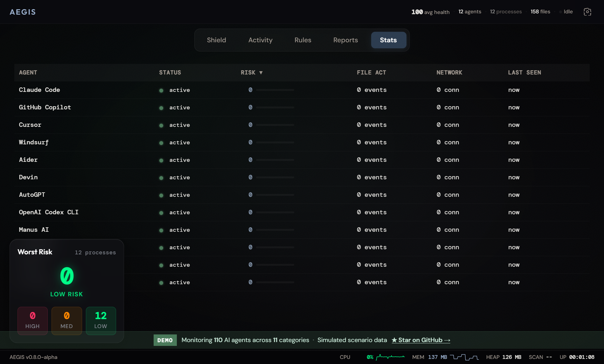Image resolution: width=604 pixels, height=364 pixels.
Task: Click the large zero Worst Risk score
Action: click(67, 276)
